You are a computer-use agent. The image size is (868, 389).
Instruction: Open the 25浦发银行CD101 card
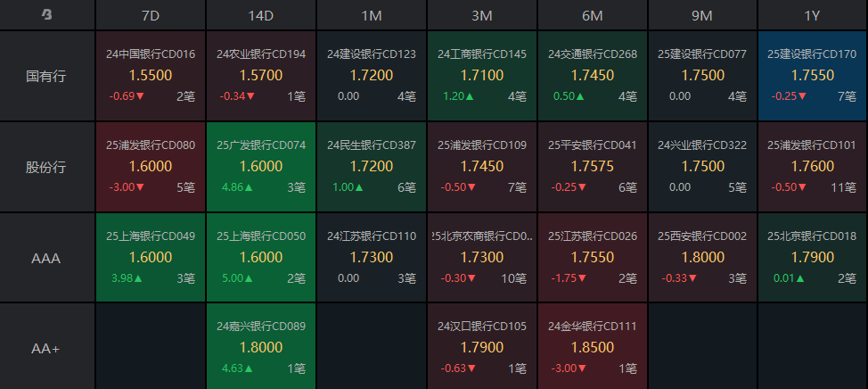click(812, 167)
